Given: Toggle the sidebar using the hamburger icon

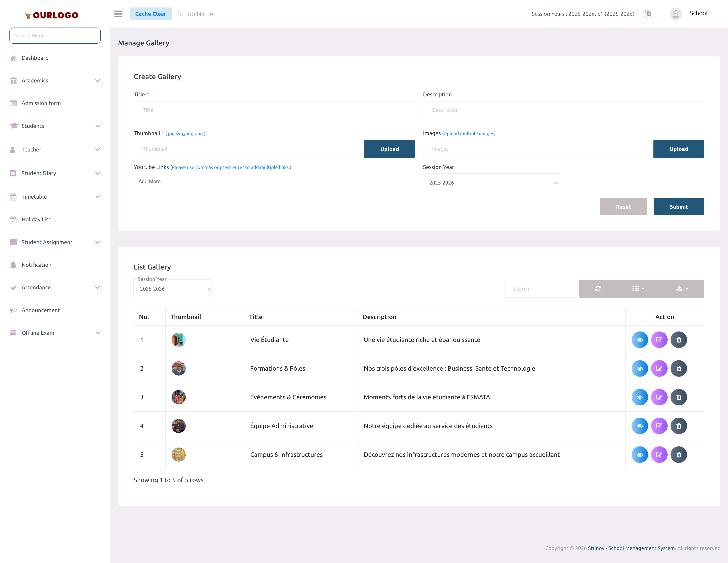Looking at the screenshot, I should 117,14.
